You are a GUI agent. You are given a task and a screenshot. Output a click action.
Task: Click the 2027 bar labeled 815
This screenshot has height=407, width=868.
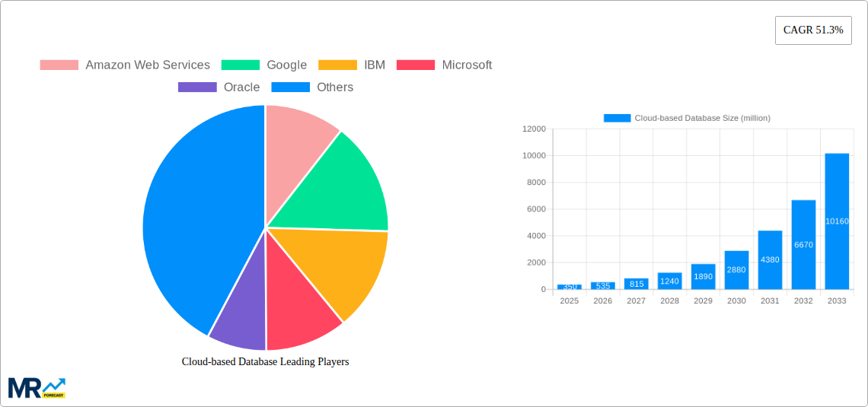636,284
